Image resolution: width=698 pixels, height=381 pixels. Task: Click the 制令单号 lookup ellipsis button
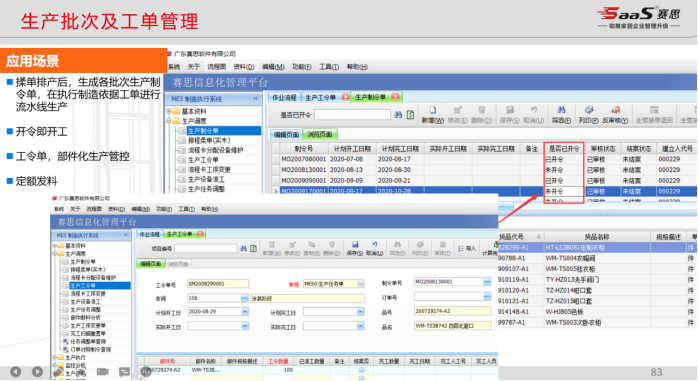[487, 282]
